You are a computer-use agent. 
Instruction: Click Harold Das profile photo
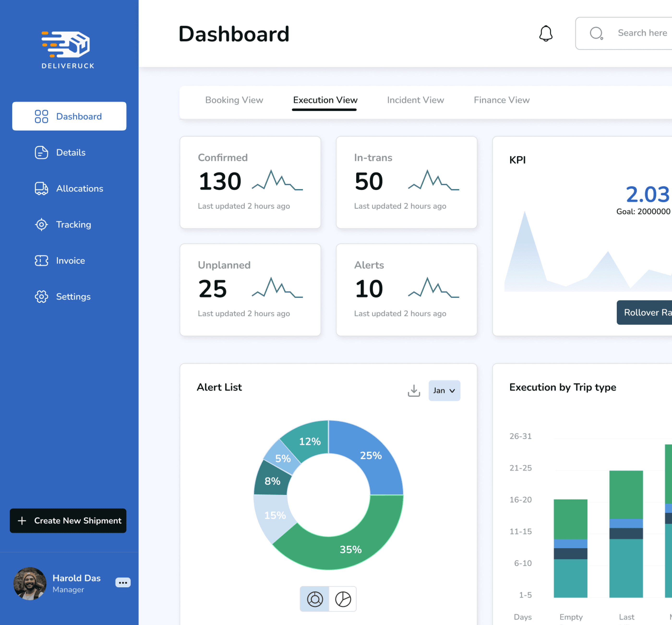[x=30, y=583]
